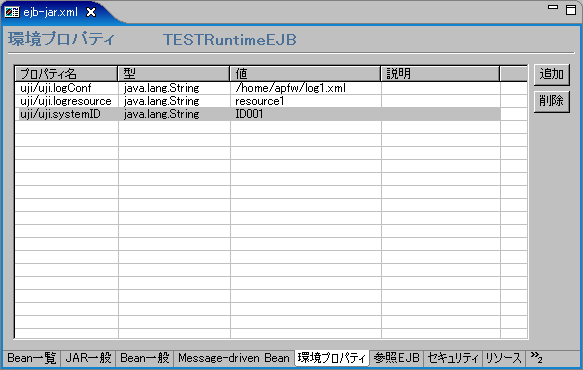Click the ejb-jar.xml editor file icon

12,12
